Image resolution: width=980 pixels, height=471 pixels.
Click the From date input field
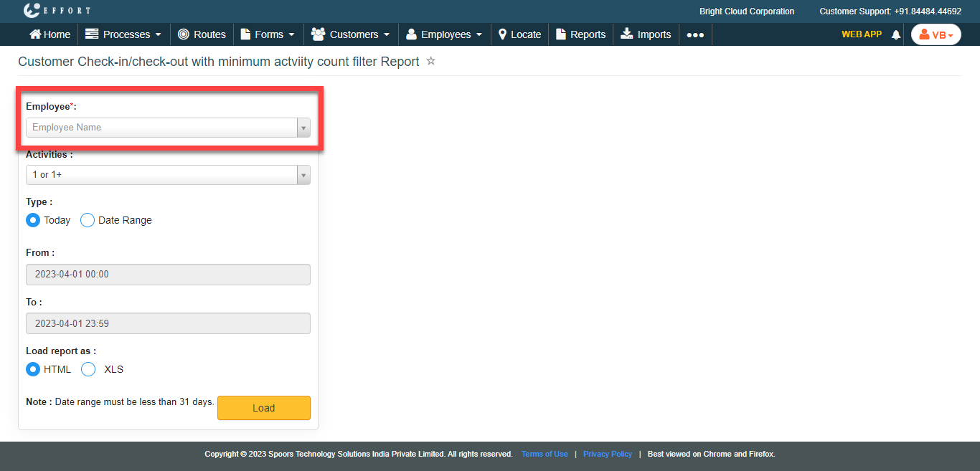tap(168, 275)
